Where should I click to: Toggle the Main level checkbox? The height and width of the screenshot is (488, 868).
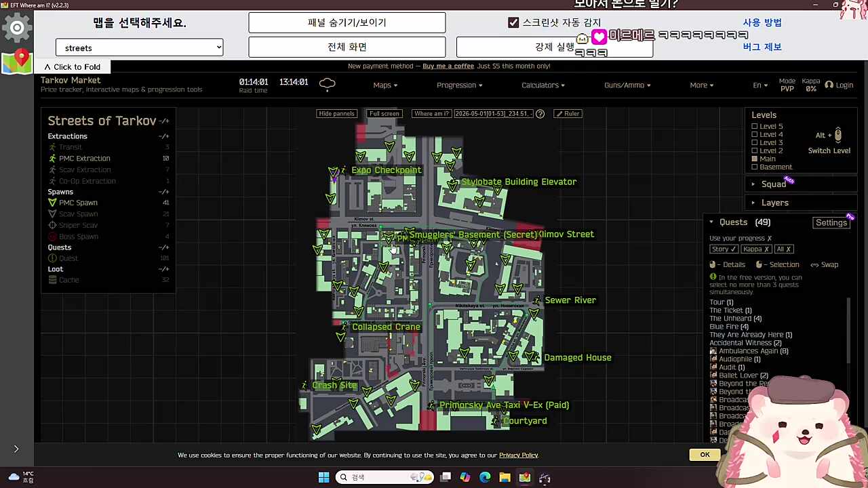click(755, 159)
